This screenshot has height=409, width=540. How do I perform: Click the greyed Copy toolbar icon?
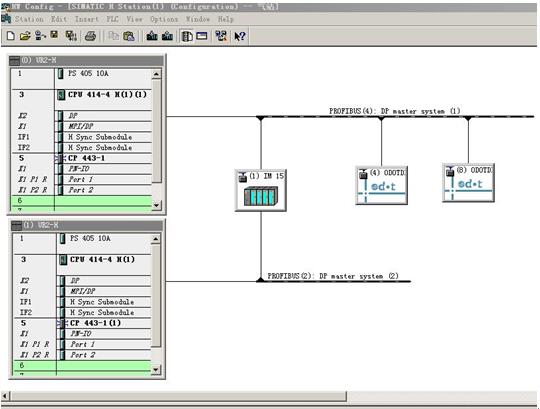point(113,36)
